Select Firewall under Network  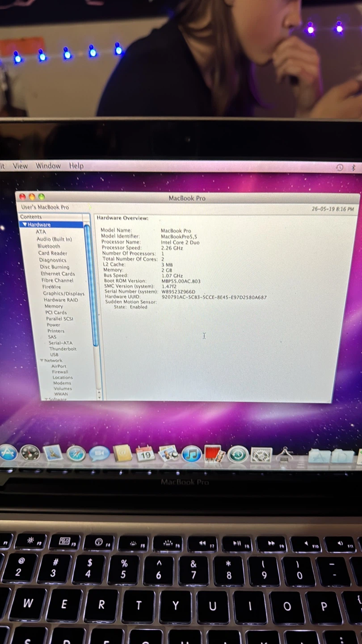(x=60, y=372)
